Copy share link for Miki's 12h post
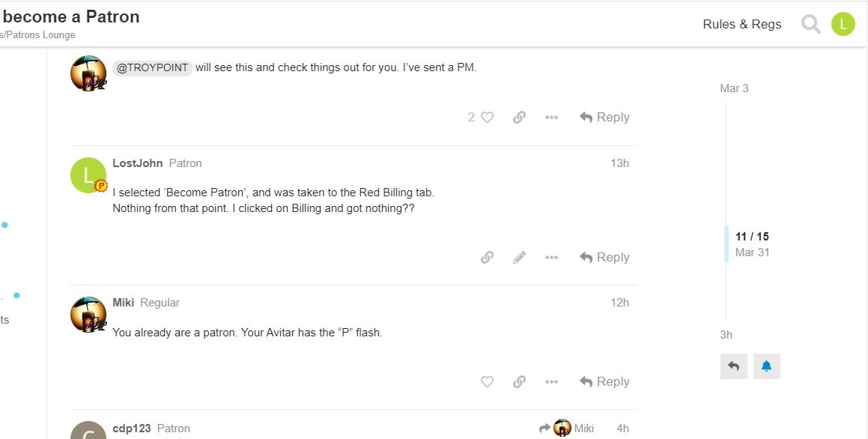The image size is (868, 439). [x=519, y=382]
